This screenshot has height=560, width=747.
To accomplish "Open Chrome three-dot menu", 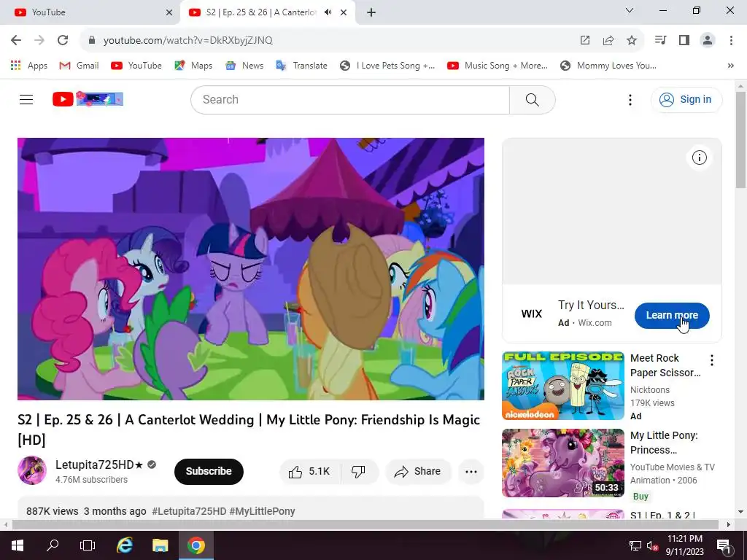I will [731, 40].
